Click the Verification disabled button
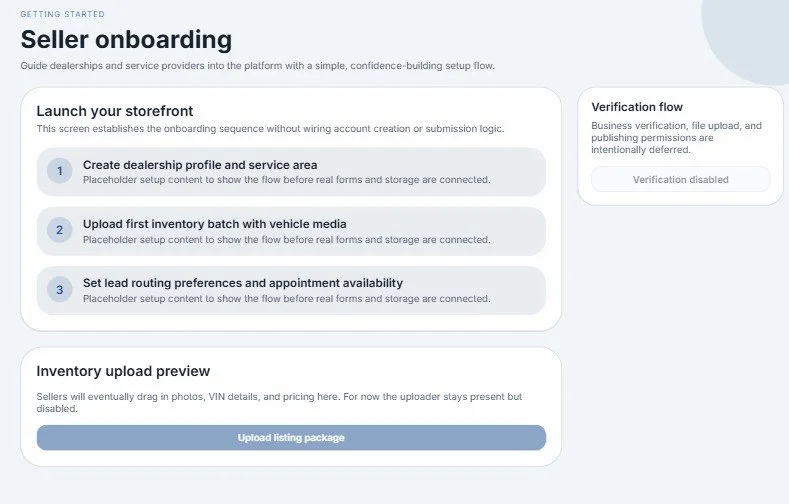The height and width of the screenshot is (504, 789). click(680, 180)
